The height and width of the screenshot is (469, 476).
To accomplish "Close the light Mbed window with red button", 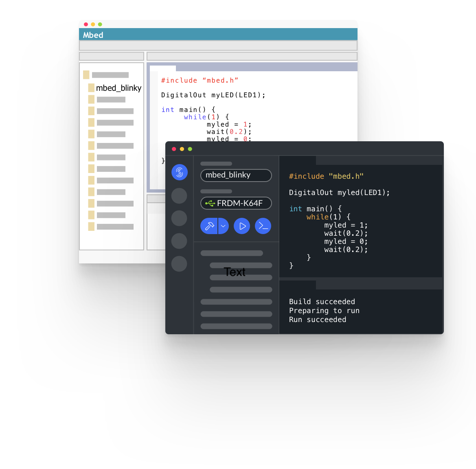I will [86, 24].
